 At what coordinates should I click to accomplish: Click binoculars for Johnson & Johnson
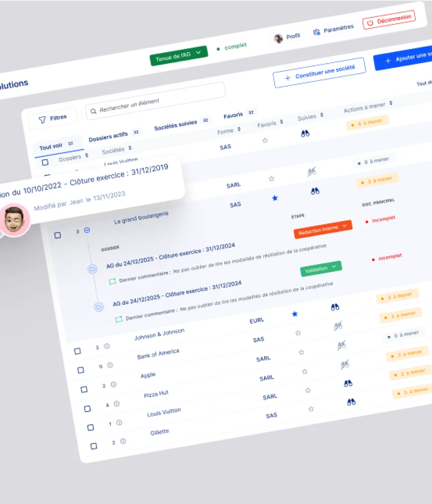coord(335,307)
